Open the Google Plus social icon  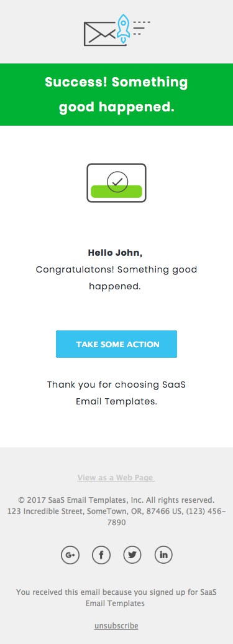[70, 555]
